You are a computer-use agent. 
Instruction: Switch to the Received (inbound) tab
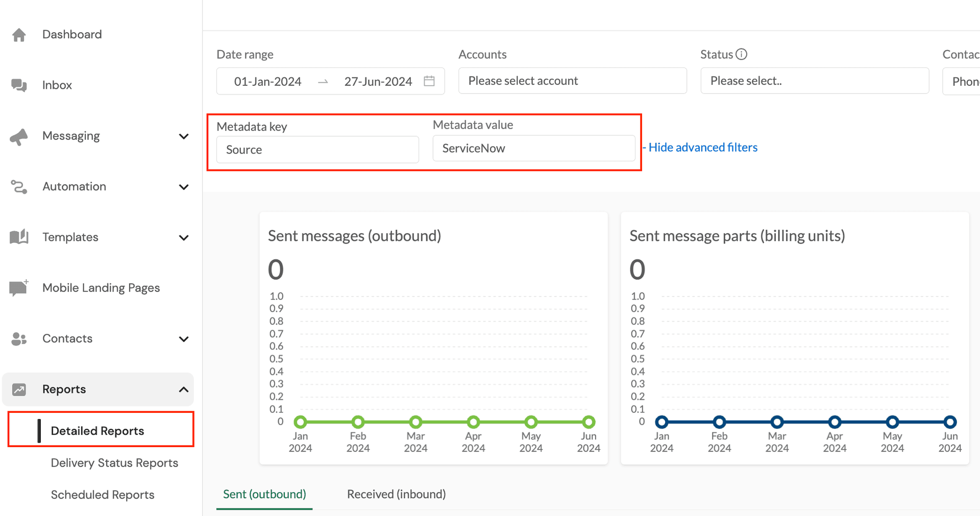pyautogui.click(x=396, y=494)
